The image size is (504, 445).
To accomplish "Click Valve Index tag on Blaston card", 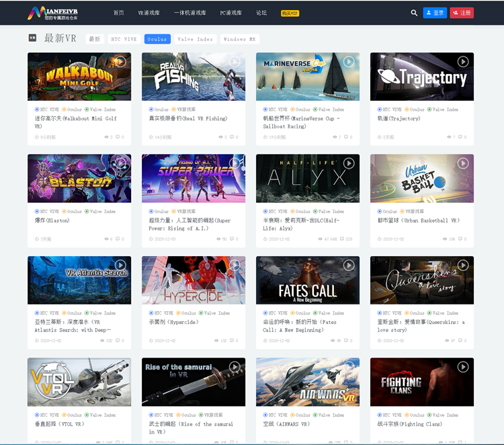I will click(100, 212).
